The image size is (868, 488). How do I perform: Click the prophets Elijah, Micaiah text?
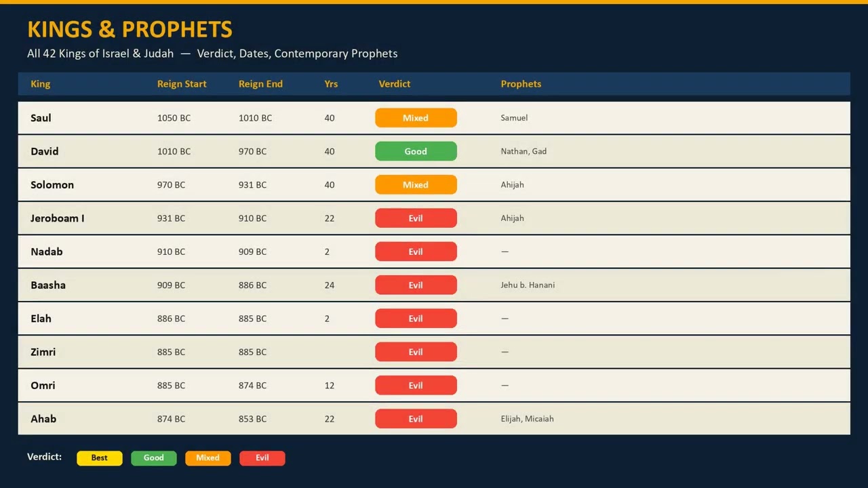(x=527, y=419)
